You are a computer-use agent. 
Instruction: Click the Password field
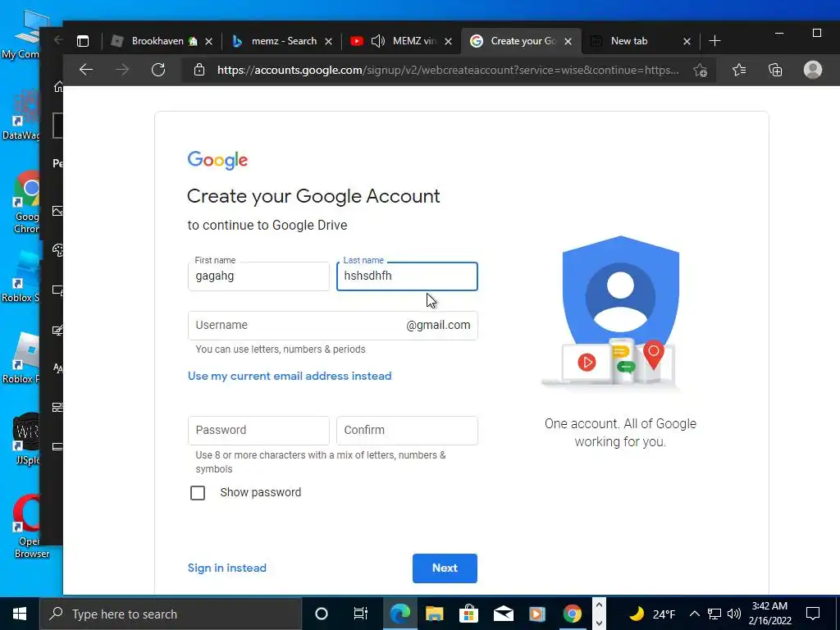coord(258,430)
